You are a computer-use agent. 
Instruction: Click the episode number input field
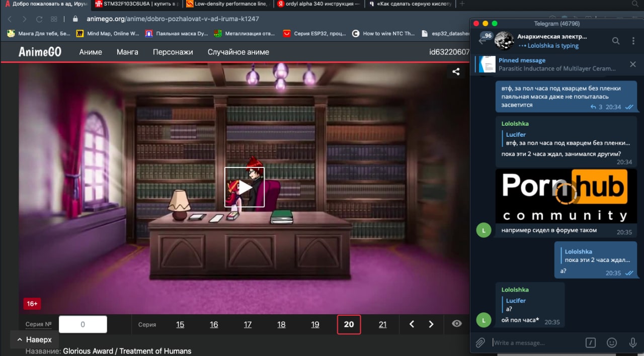(x=83, y=324)
